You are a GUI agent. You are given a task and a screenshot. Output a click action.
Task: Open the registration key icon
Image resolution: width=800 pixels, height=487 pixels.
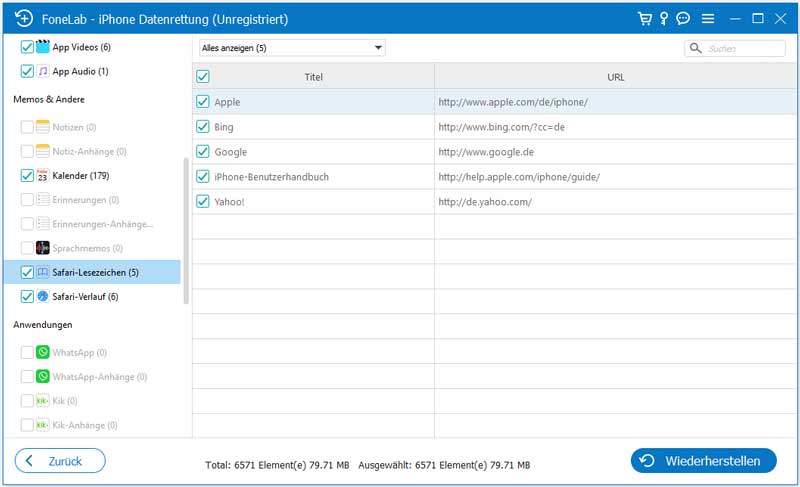(x=664, y=18)
